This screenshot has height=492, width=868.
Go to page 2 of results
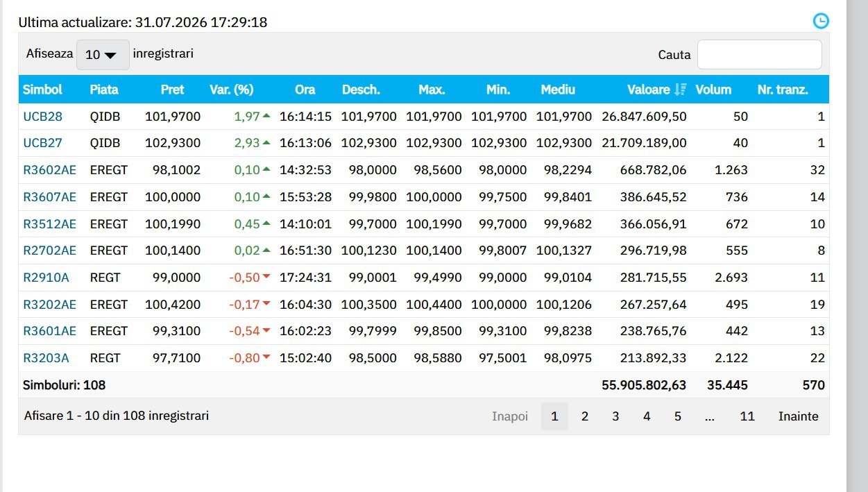point(585,416)
